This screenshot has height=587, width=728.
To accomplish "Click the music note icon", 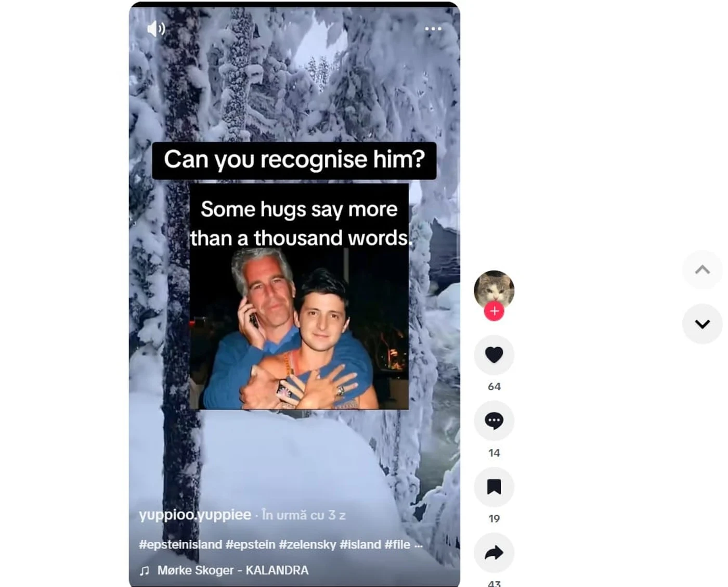I will click(145, 571).
